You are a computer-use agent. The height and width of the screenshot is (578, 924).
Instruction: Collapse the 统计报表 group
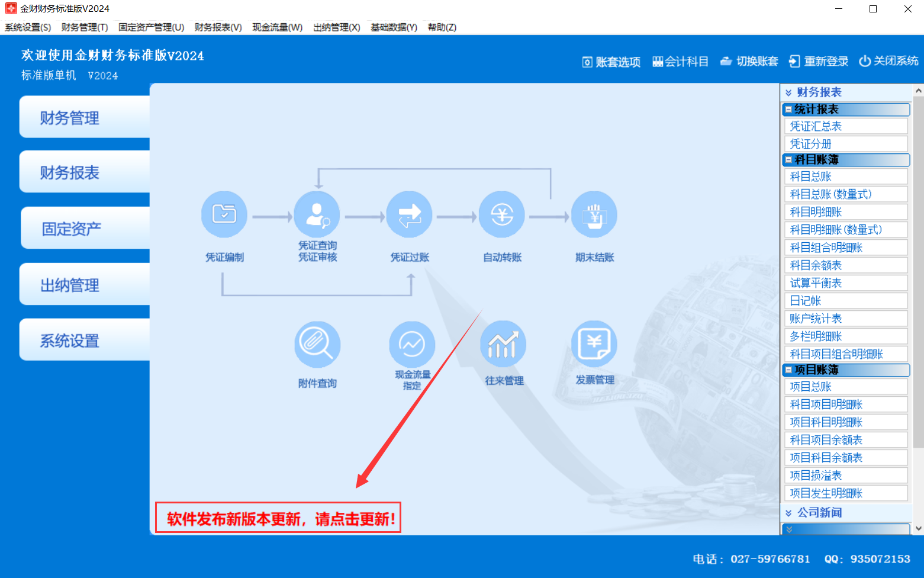tap(788, 110)
